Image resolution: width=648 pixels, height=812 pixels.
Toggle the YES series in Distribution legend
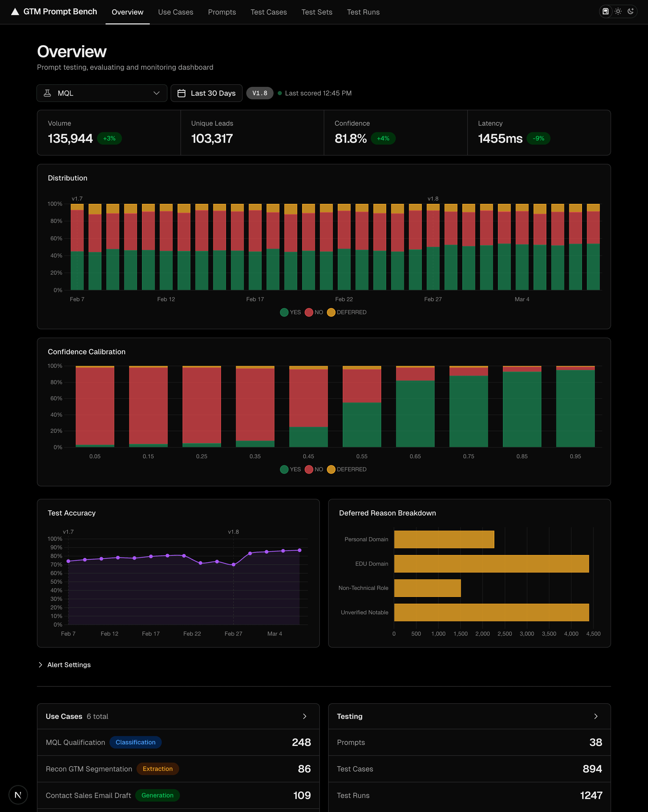tap(290, 312)
